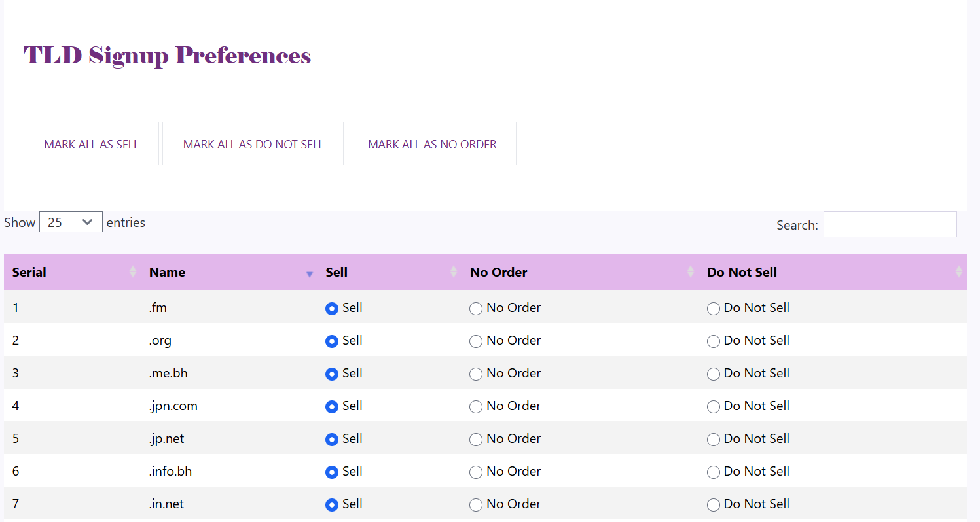Mark .jp.net as Do Not Sell

[x=714, y=440]
